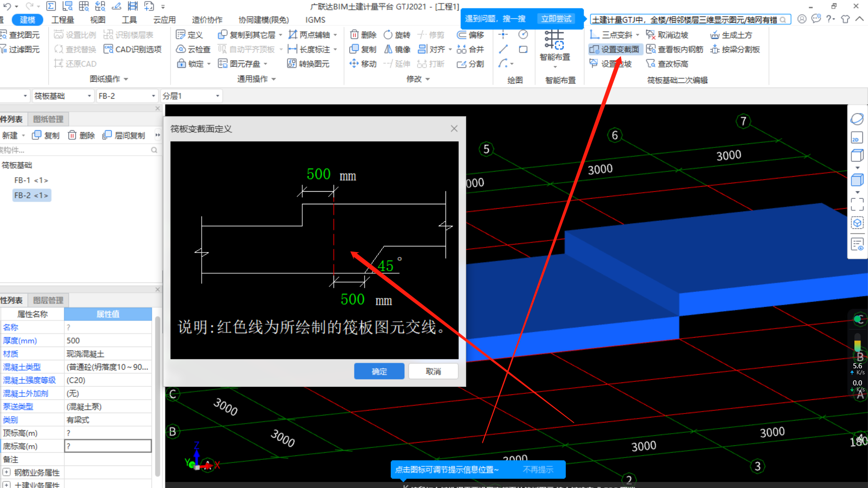The height and width of the screenshot is (488, 868).
Task: Click the search magnifier in help box
Action: (x=783, y=20)
